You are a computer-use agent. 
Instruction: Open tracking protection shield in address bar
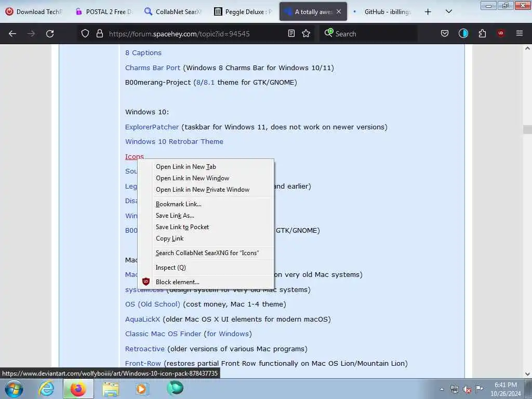tap(85, 33)
